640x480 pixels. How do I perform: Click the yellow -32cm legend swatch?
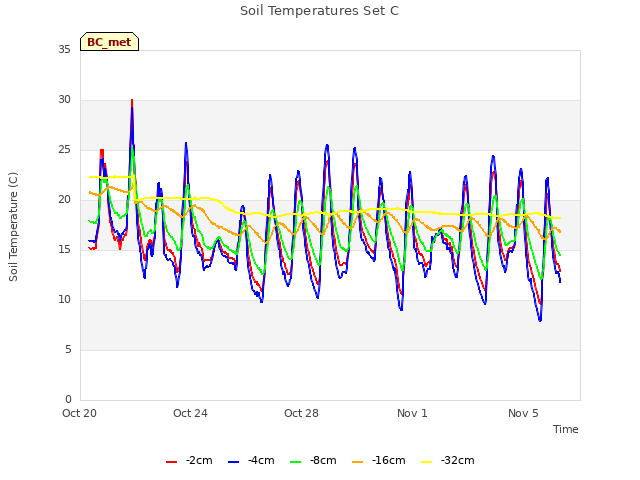[427, 462]
